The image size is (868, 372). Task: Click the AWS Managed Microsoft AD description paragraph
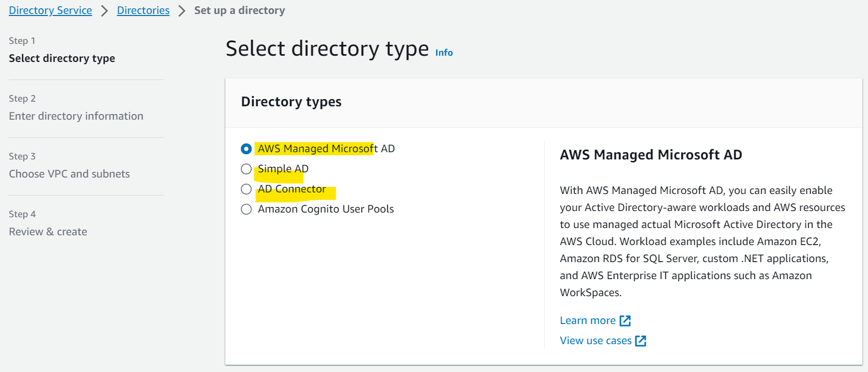pyautogui.click(x=702, y=241)
